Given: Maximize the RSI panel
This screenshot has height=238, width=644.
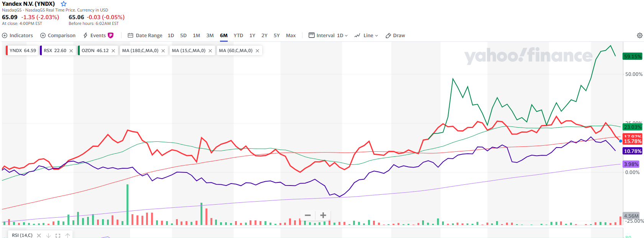Looking at the screenshot, I should [x=58, y=235].
